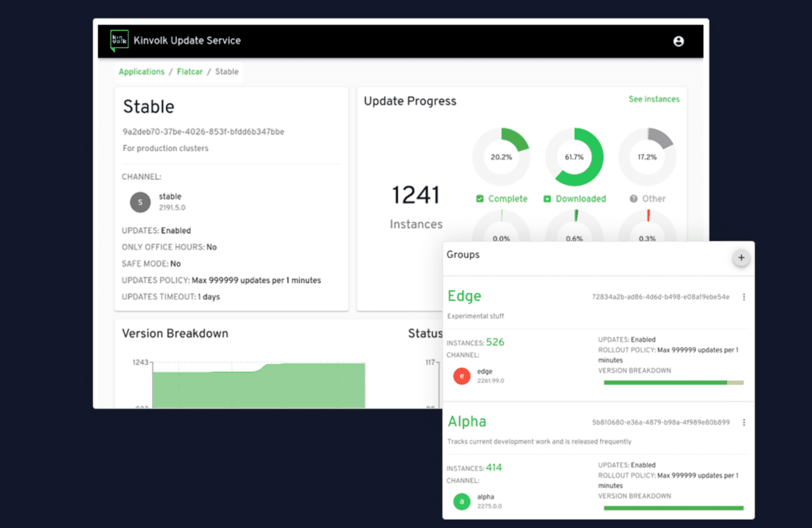Image resolution: width=812 pixels, height=528 pixels.
Task: Click the Groups panel heading
Action: tap(463, 255)
